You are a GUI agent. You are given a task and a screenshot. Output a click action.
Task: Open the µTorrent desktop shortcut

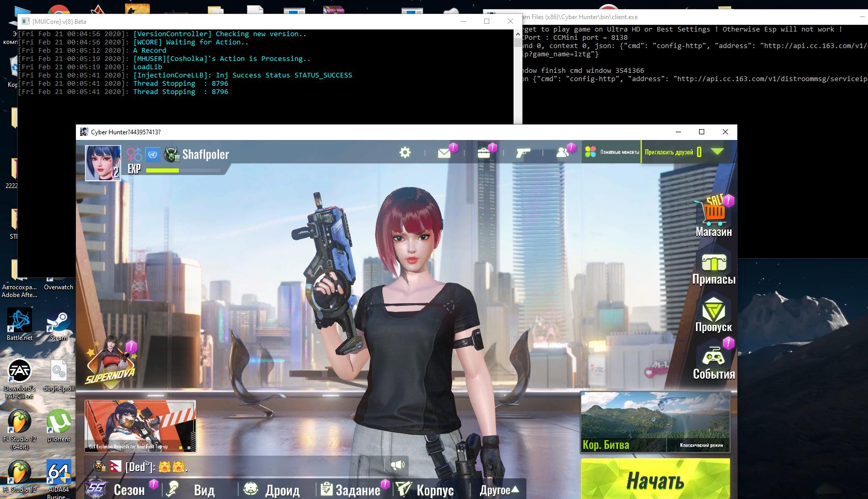[59, 426]
